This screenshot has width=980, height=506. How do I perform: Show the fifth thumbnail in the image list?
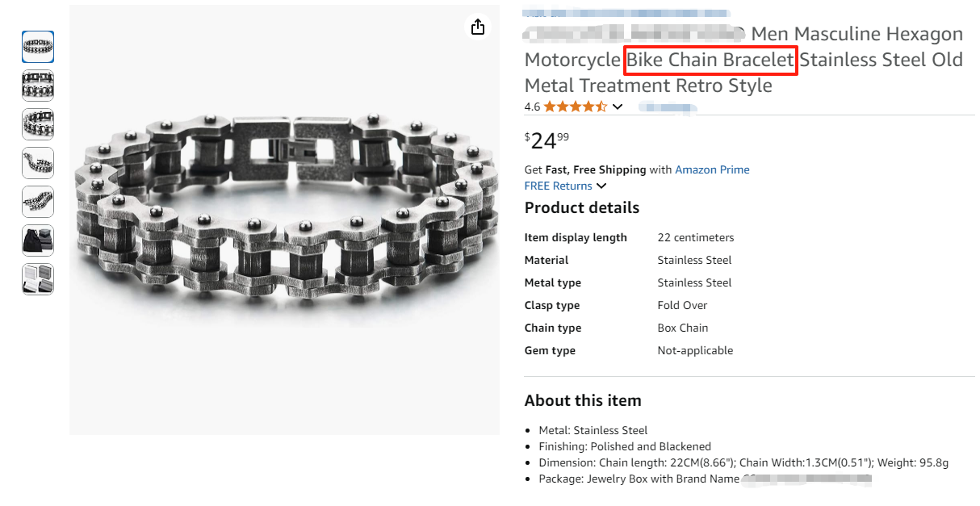coord(38,202)
